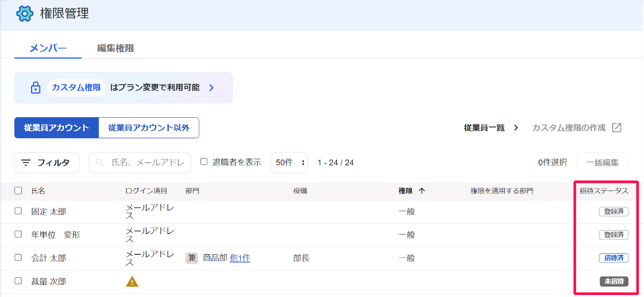This screenshot has width=644, height=297.
Task: Click the sort arrow next to 権限 column
Action: pos(422,191)
